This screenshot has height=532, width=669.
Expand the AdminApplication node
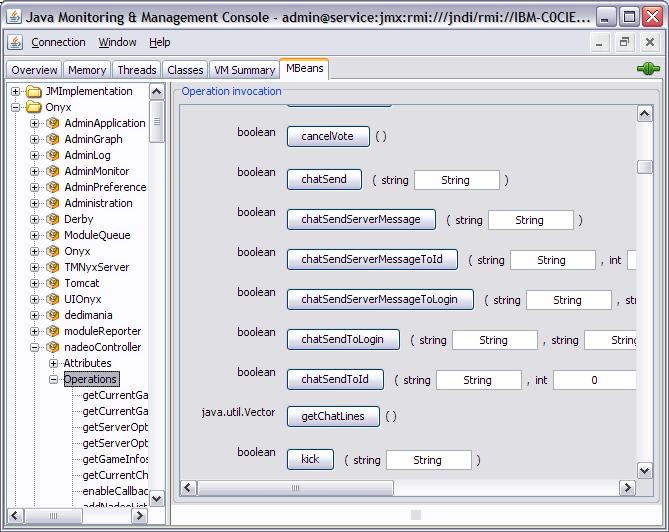pos(35,123)
